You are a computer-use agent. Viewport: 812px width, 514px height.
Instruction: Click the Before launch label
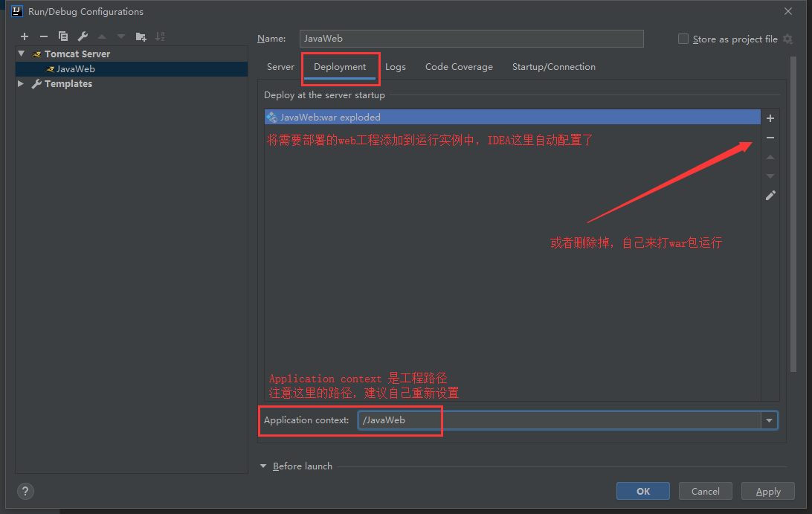(x=303, y=466)
